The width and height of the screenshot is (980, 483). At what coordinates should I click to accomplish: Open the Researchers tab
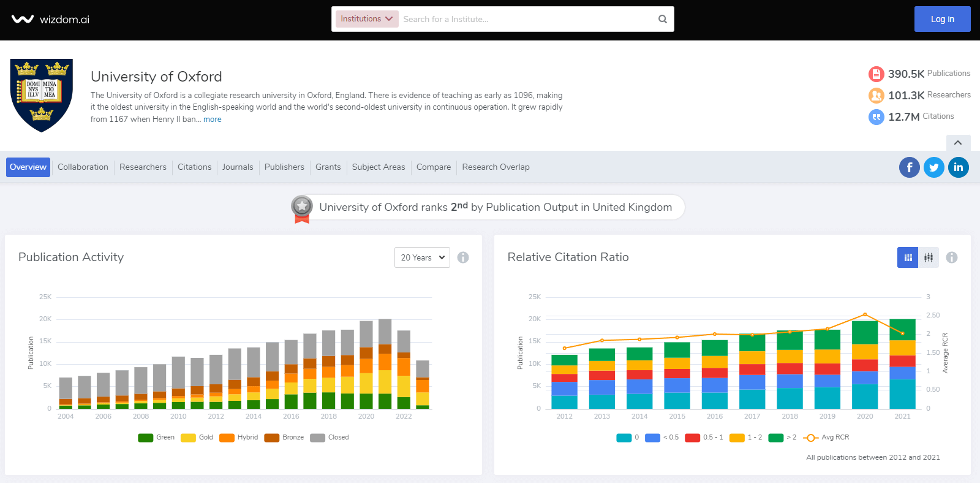pos(143,167)
